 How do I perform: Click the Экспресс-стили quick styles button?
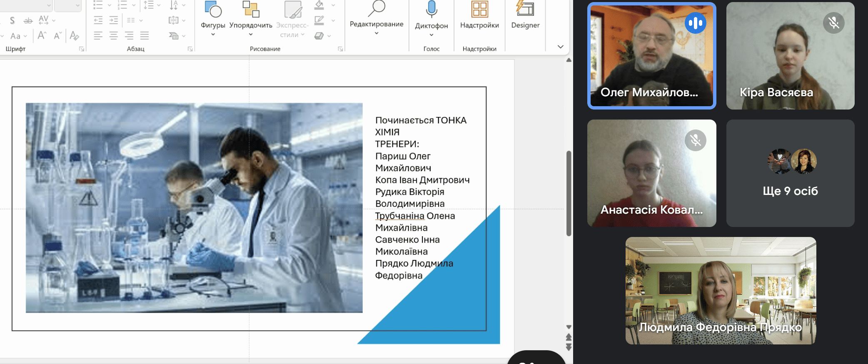coord(292,19)
